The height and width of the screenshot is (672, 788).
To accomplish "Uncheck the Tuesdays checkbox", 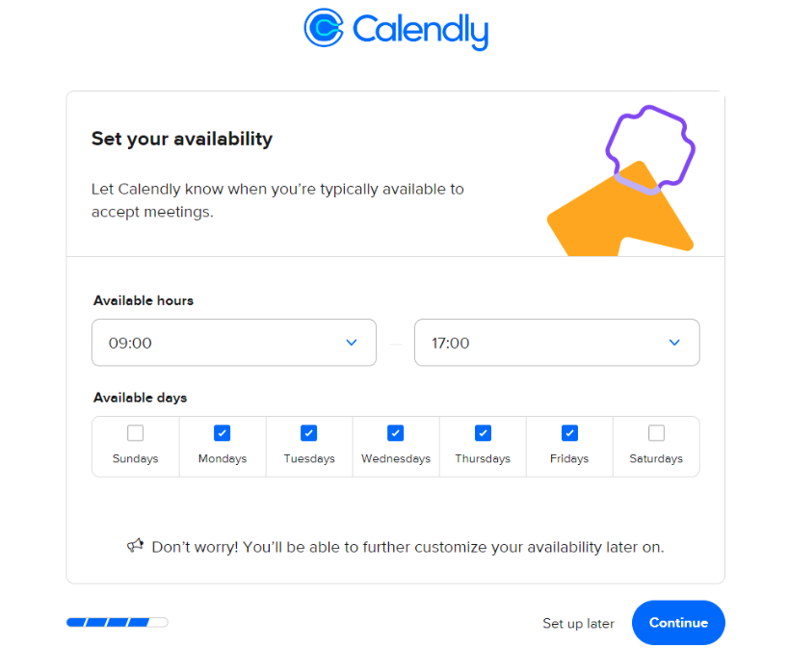I will 309,433.
